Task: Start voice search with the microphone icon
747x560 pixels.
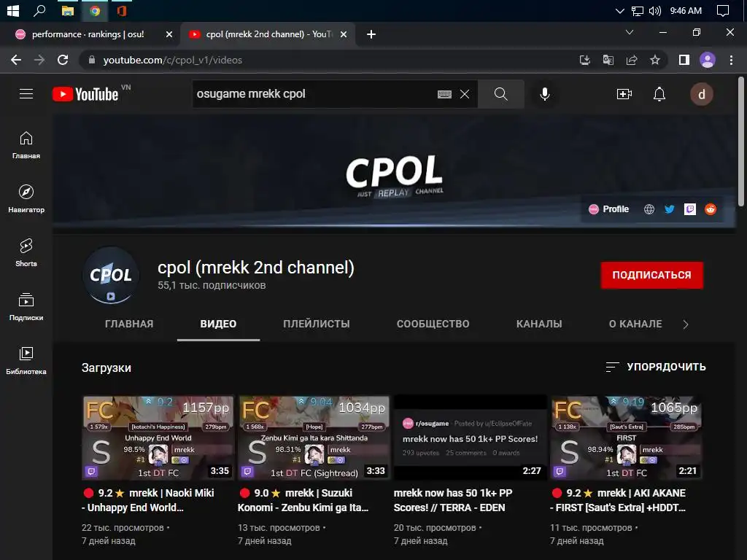Action: pyautogui.click(x=544, y=94)
